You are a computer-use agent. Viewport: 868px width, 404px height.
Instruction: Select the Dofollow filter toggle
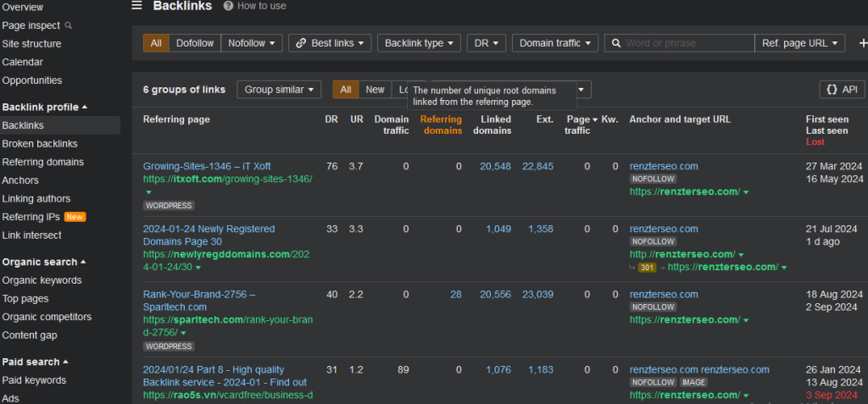(195, 43)
